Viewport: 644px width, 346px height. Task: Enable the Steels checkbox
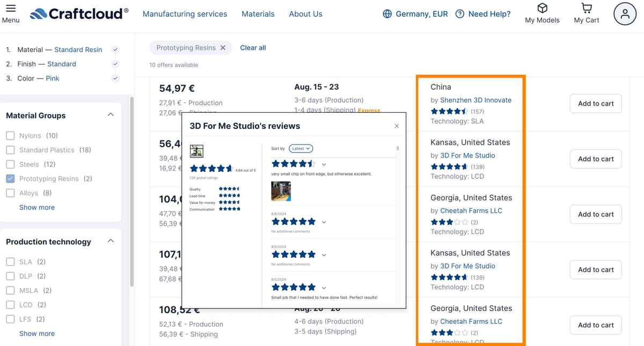tap(10, 164)
